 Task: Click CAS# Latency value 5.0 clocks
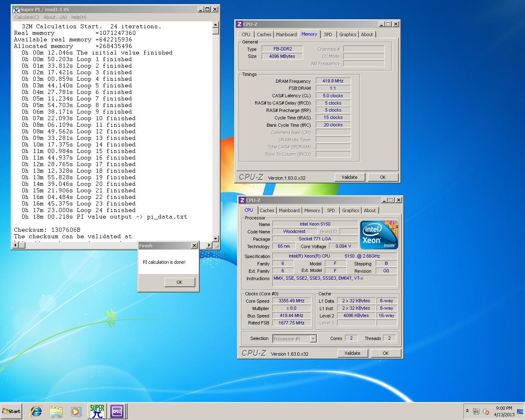(x=333, y=96)
